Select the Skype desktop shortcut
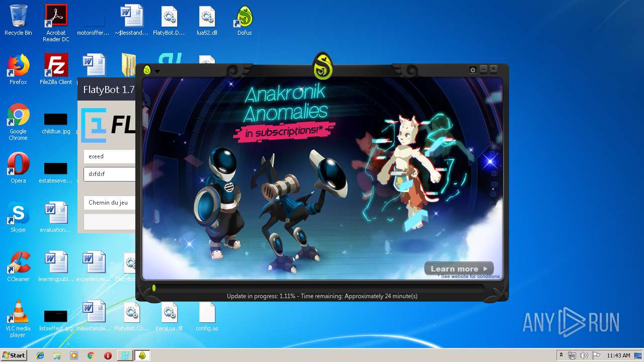The width and height of the screenshot is (644, 362). pos(18,217)
